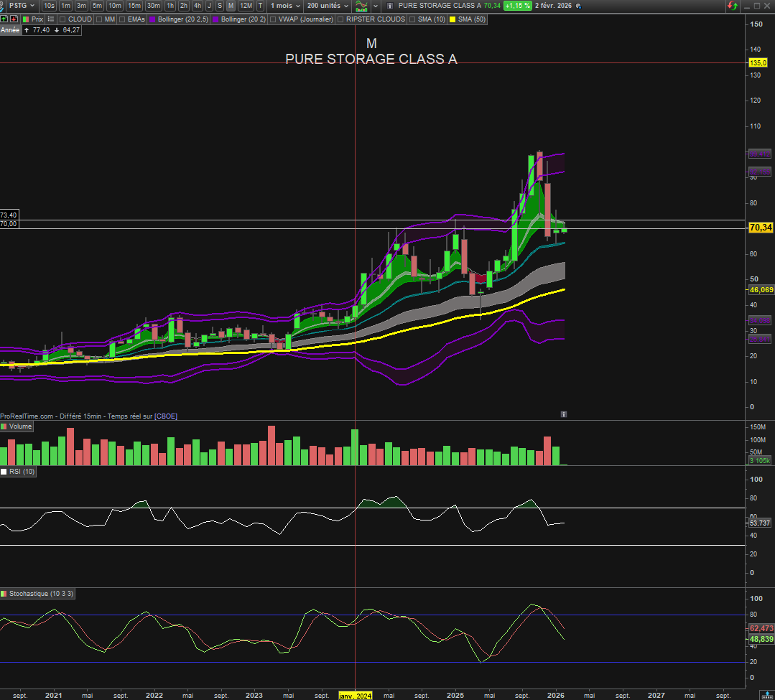Select the M monthly timeframe
Image resolution: width=775 pixels, height=700 pixels.
tap(231, 6)
